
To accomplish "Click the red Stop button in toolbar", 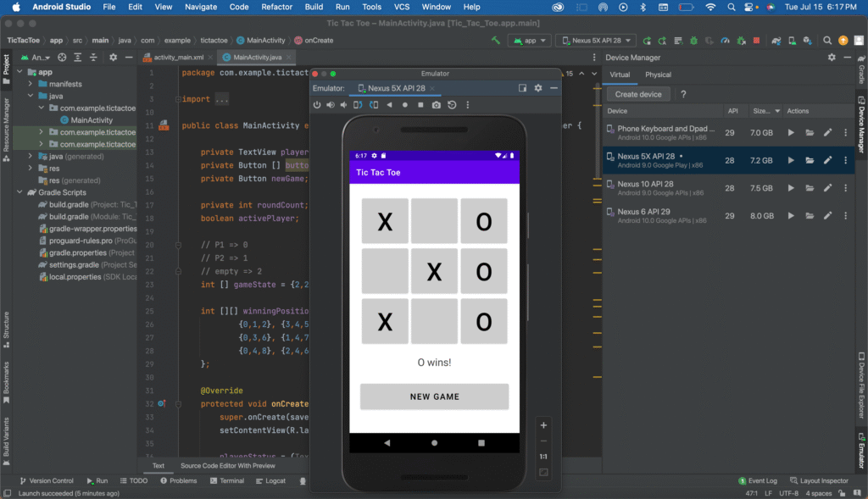I will coord(755,40).
